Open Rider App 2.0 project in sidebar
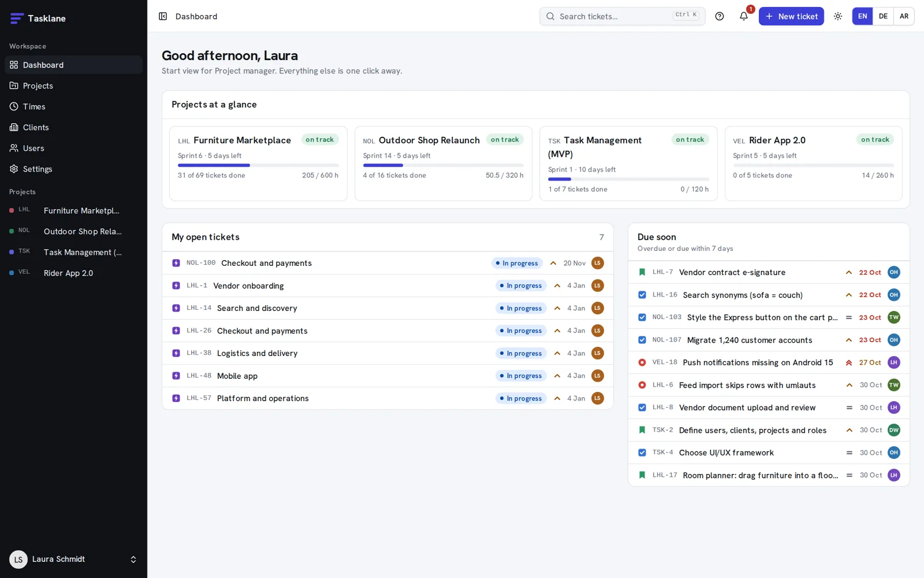Image resolution: width=924 pixels, height=578 pixels. 73,273
